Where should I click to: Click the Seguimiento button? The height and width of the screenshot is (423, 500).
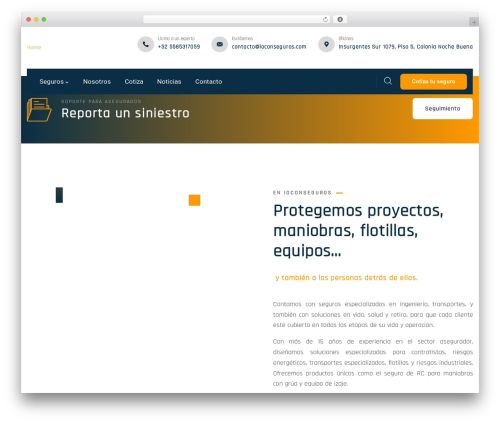coord(442,108)
